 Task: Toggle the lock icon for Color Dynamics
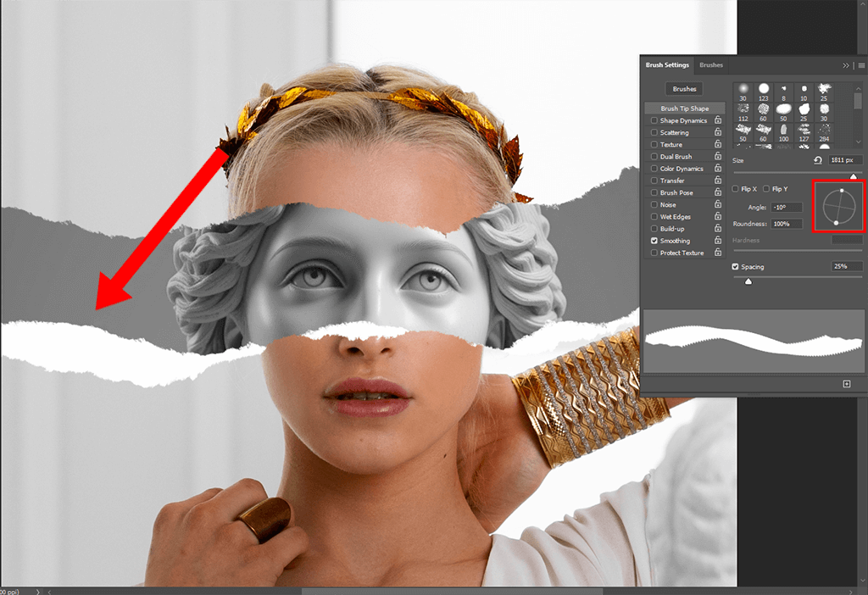[718, 169]
